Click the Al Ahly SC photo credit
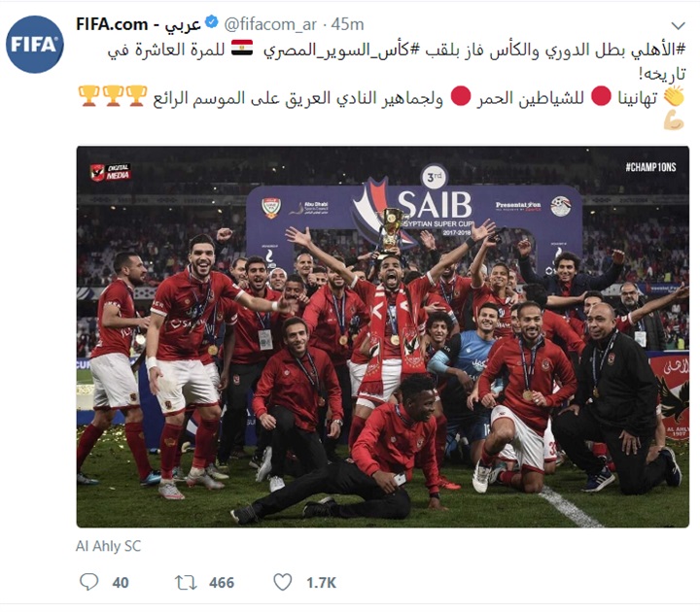The image size is (700, 612). coord(109,546)
